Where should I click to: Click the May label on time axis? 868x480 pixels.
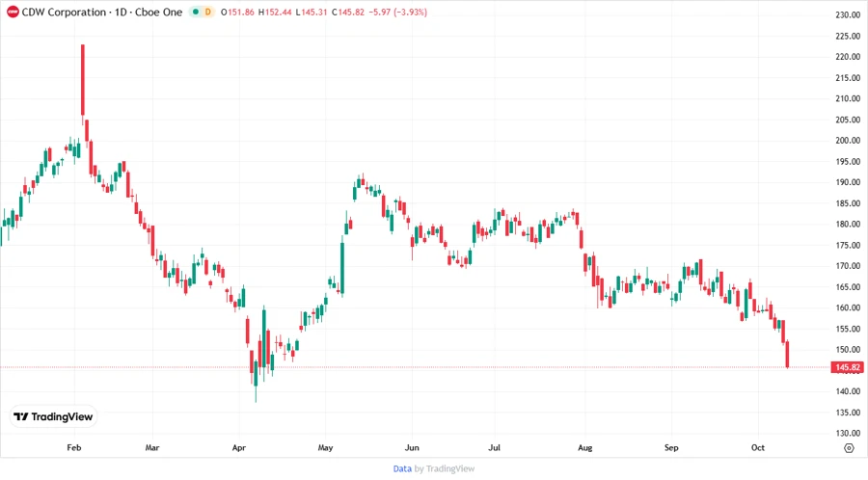[326, 447]
